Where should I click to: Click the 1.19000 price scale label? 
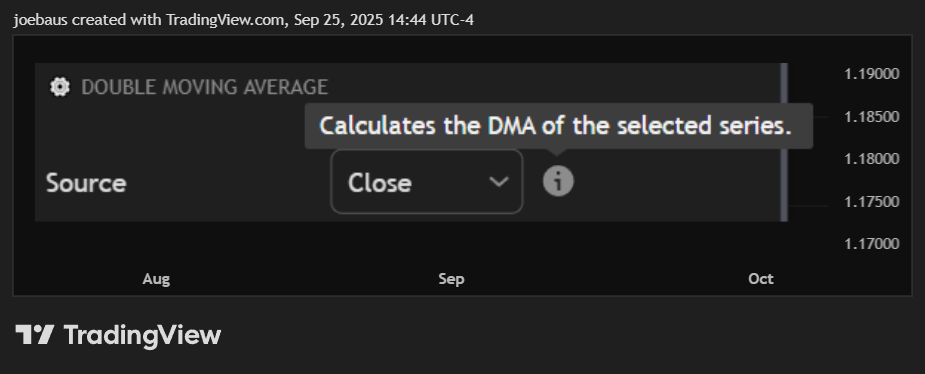872,74
